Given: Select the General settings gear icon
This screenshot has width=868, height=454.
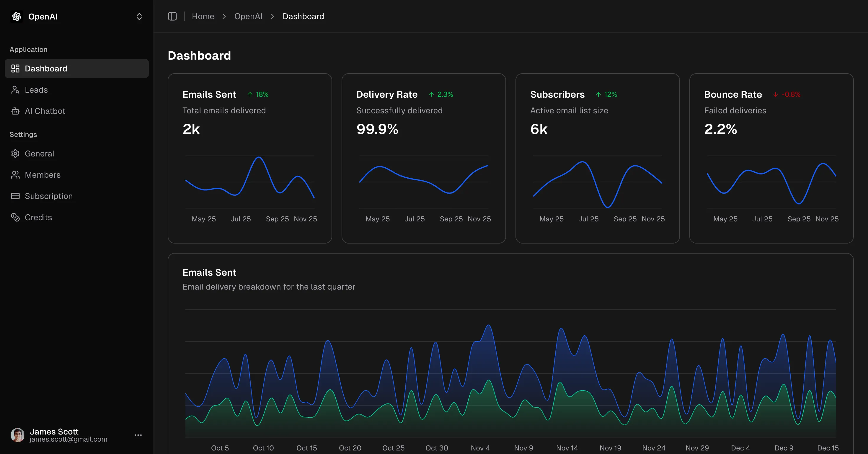Looking at the screenshot, I should click(15, 153).
